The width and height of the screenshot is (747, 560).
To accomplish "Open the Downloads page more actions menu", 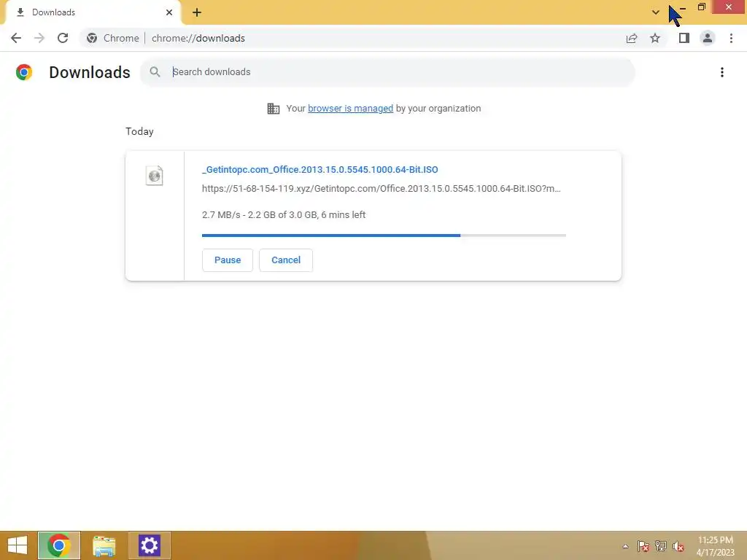I will point(722,72).
